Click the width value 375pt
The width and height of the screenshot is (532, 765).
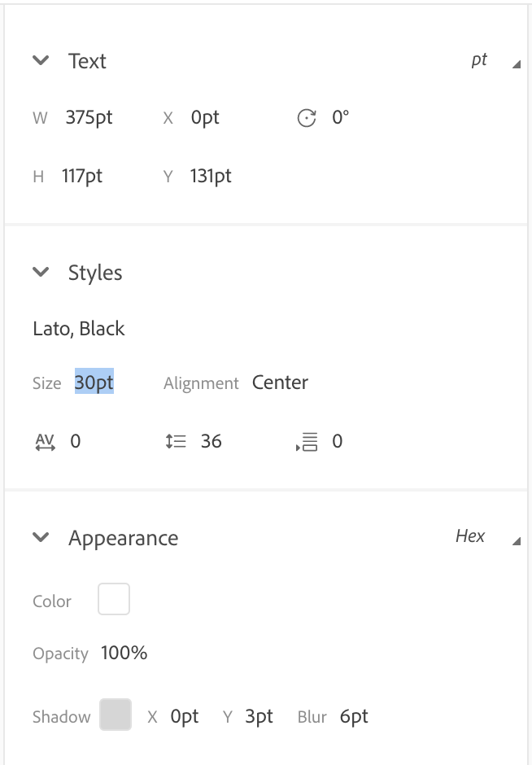click(89, 117)
